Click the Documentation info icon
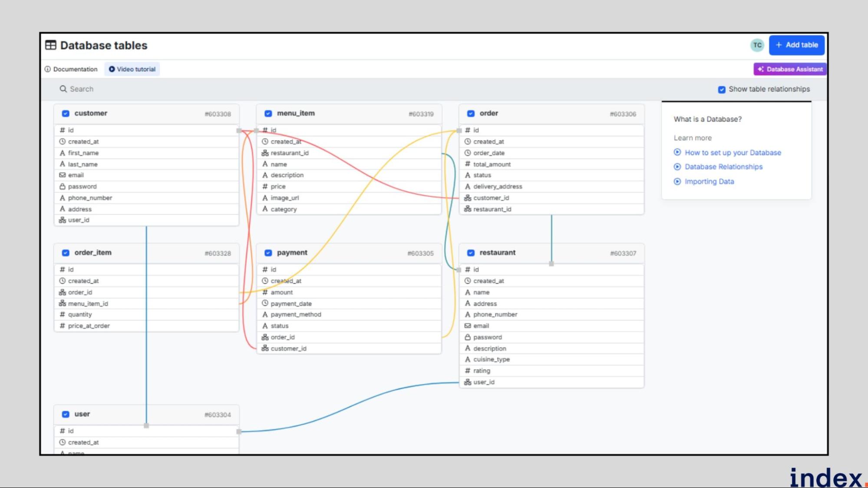The width and height of the screenshot is (868, 488). click(48, 69)
